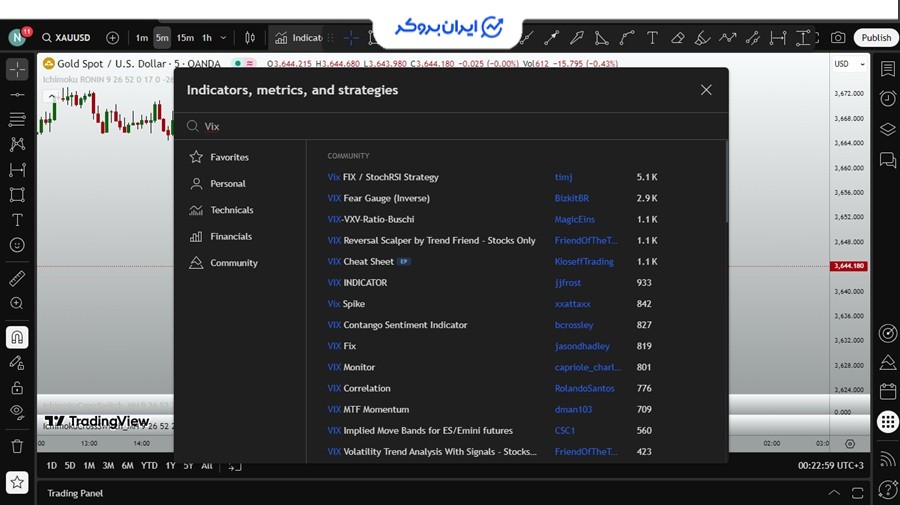This screenshot has height=505, width=900.
Task: Open Personal category in indicators dialog
Action: (x=240, y=184)
